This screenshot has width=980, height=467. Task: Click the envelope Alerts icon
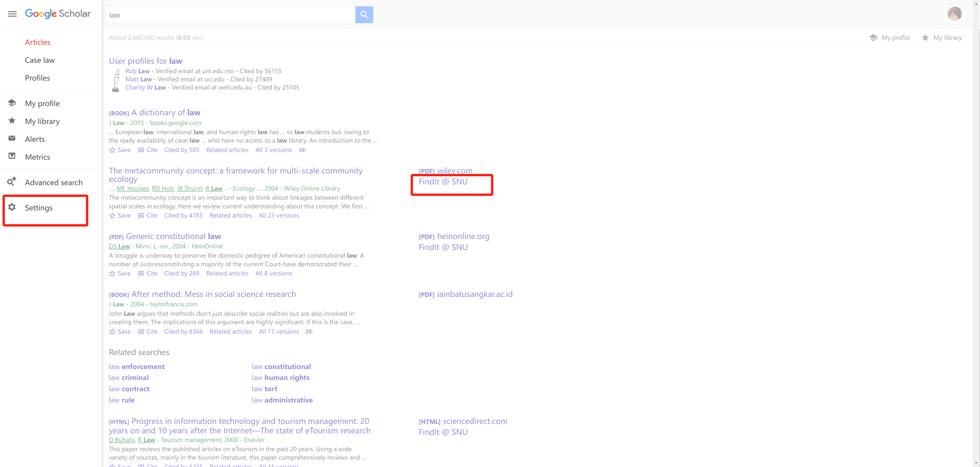12,138
